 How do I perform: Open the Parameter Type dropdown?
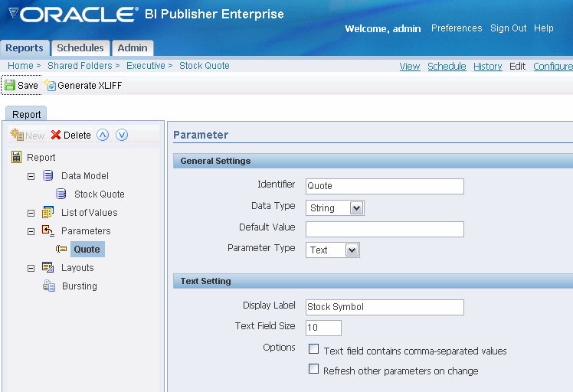click(x=352, y=250)
